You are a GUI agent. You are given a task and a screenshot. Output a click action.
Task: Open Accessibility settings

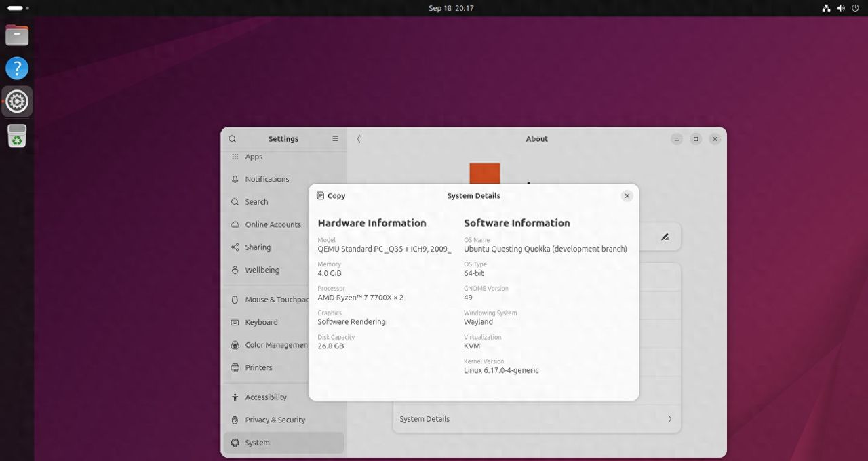[x=266, y=397]
